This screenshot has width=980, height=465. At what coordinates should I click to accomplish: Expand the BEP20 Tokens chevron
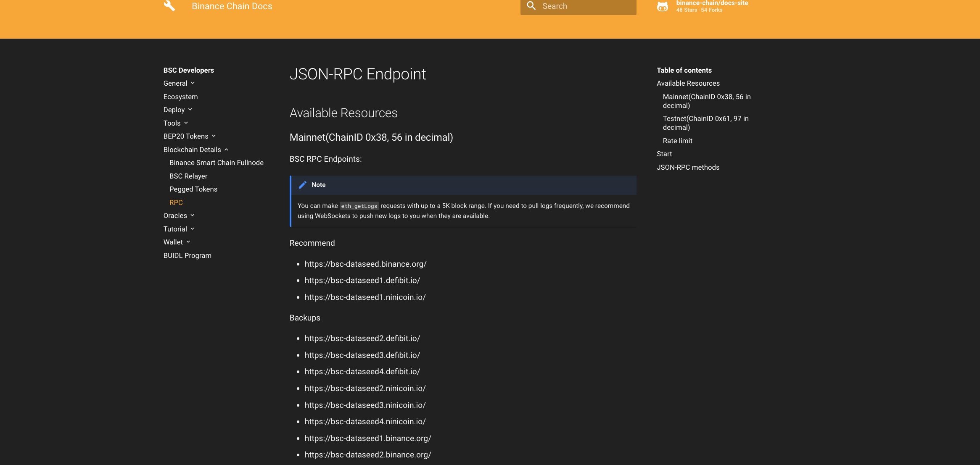pos(214,136)
